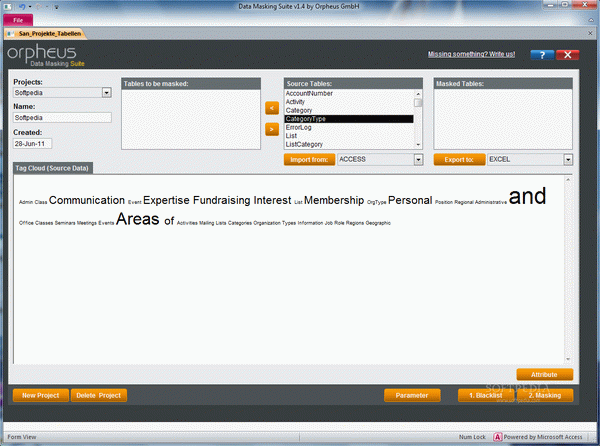Expand the Export to EXCEL dropdown

click(568, 160)
